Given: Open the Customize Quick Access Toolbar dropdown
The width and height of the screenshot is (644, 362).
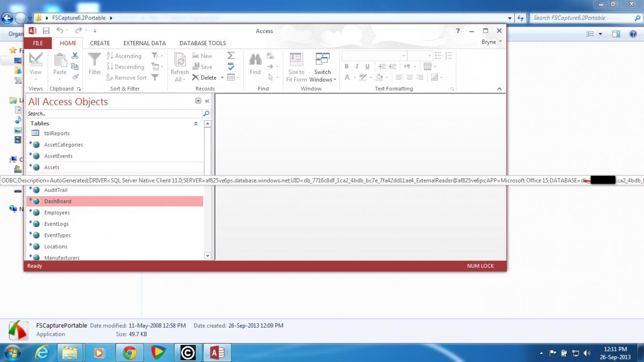Looking at the screenshot, I should (95, 31).
